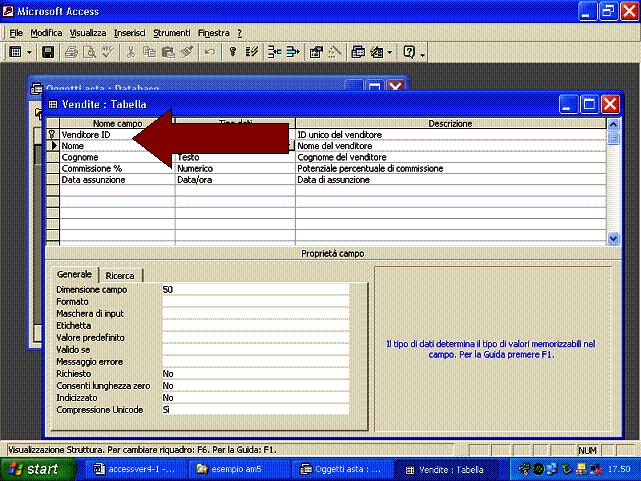The image size is (641, 481).
Task: Run the Spelling check icon
Action: click(x=108, y=52)
